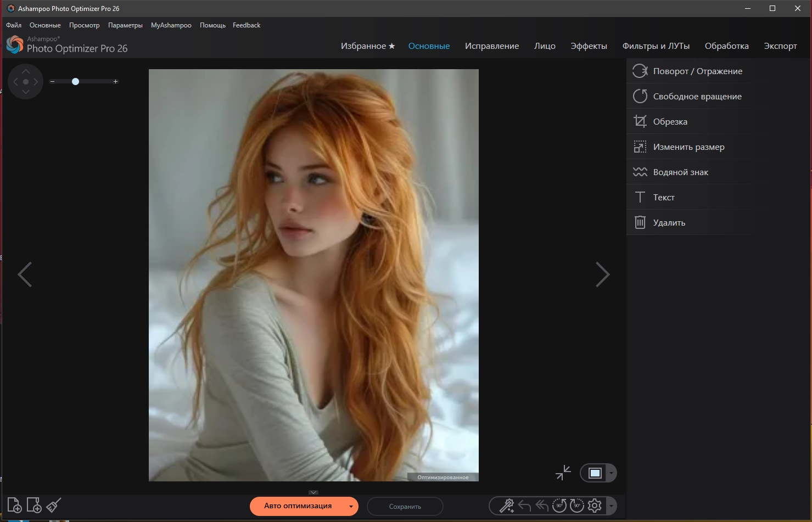The height and width of the screenshot is (522, 812).
Task: Click the single undo arrow icon
Action: point(524,506)
